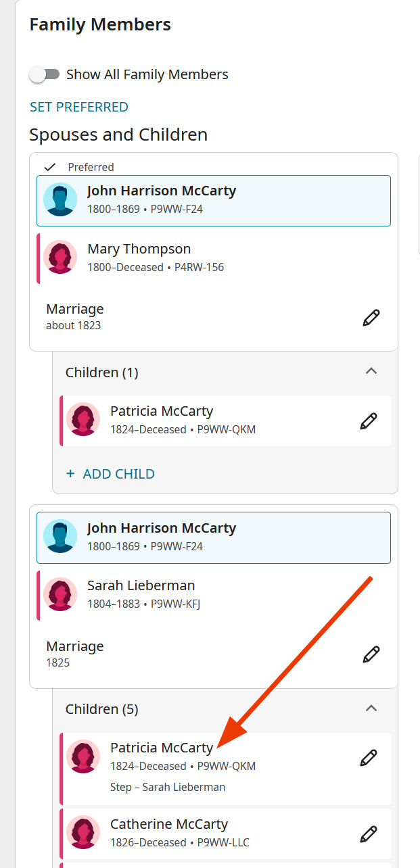Open Sarah Lieberman's person card

[141, 585]
